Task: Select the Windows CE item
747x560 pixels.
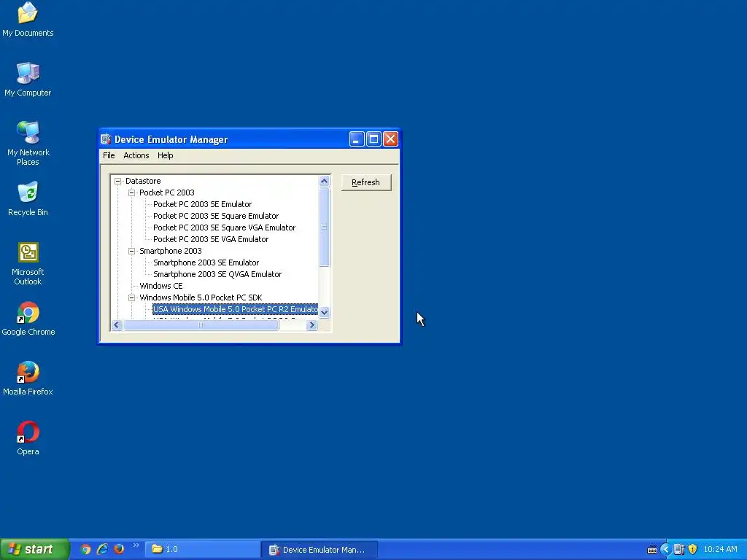Action: [161, 286]
